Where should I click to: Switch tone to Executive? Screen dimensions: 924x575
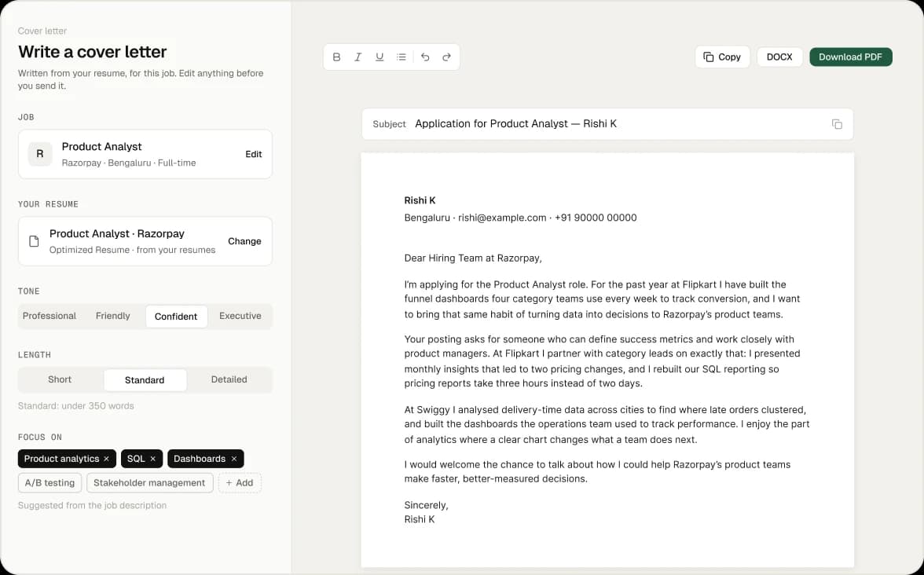240,316
